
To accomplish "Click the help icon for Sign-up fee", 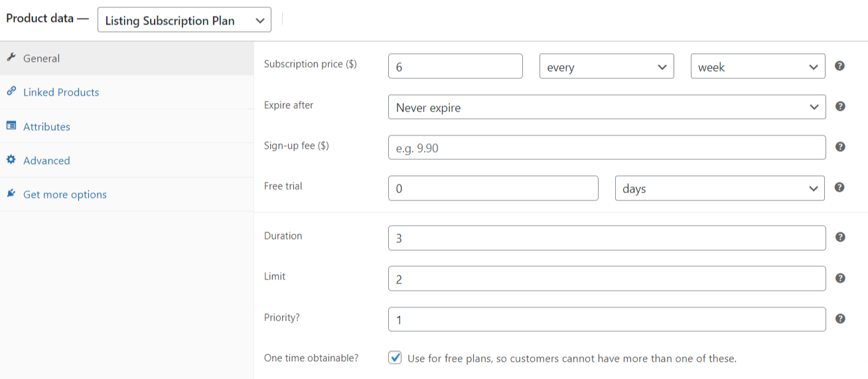I will (840, 147).
